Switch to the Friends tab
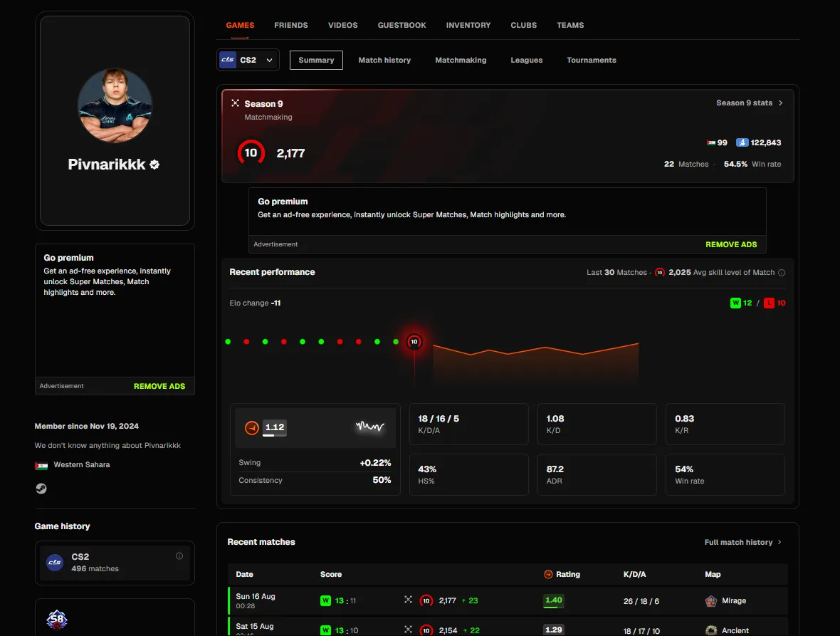The height and width of the screenshot is (636, 840). (x=291, y=25)
